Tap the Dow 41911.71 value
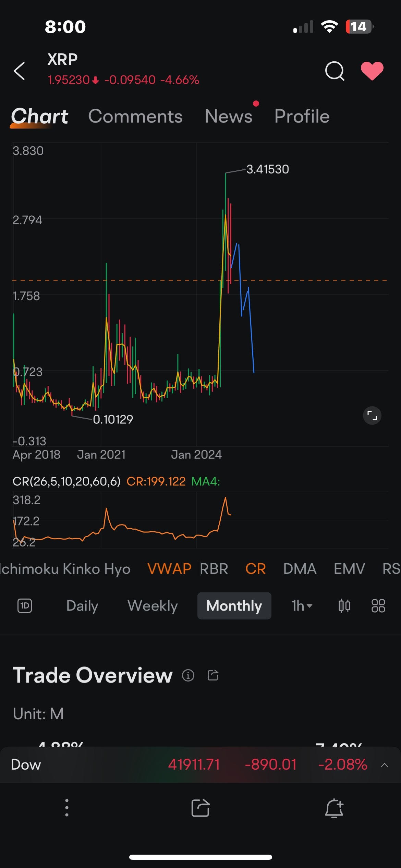Viewport: 401px width, 868px height. [x=194, y=764]
